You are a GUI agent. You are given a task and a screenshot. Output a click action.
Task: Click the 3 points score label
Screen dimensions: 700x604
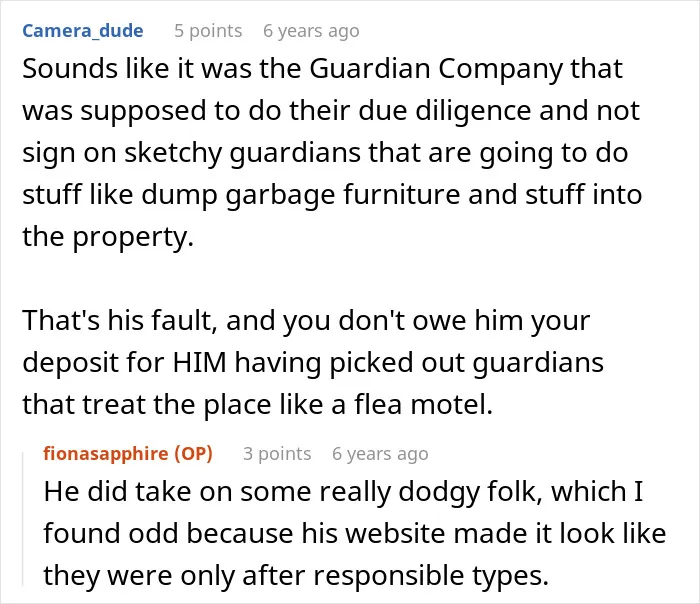coord(277,454)
